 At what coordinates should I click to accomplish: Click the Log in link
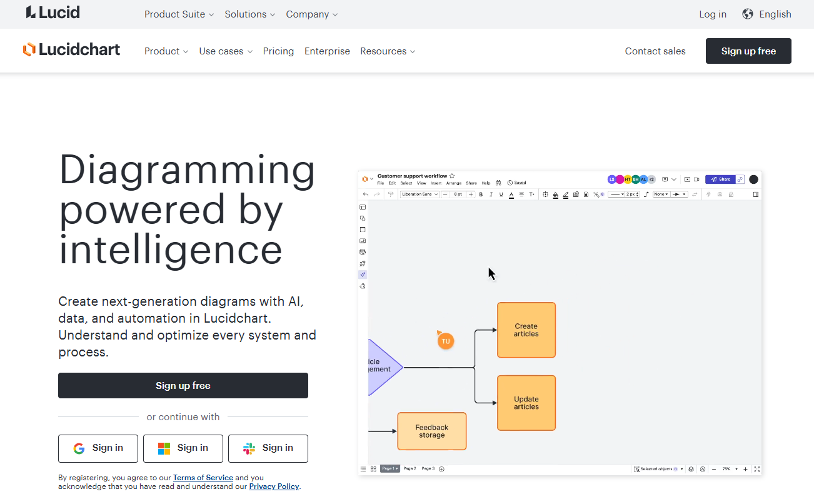pyautogui.click(x=713, y=14)
